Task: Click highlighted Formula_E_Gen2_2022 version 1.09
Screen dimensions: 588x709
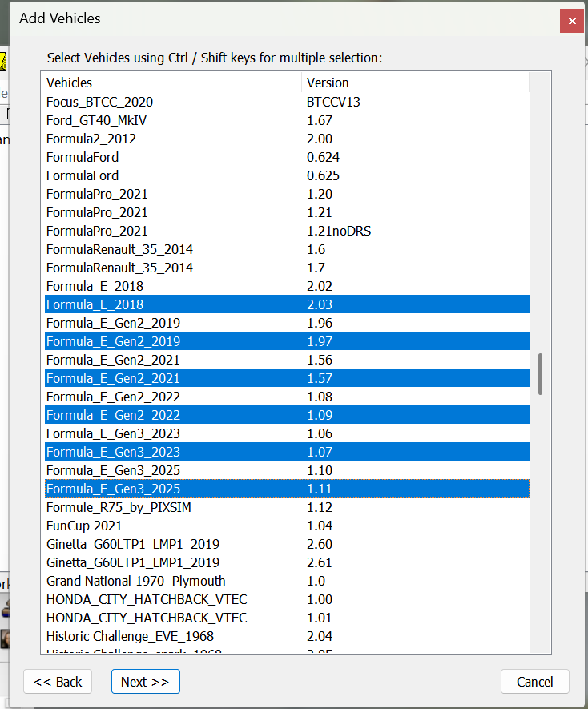Action: tap(288, 415)
